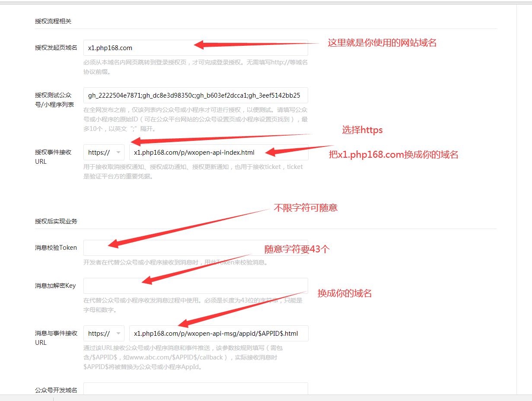The height and width of the screenshot is (401, 532).
Task: Click the empty 消息加解密Key input field
Action: pyautogui.click(x=195, y=286)
